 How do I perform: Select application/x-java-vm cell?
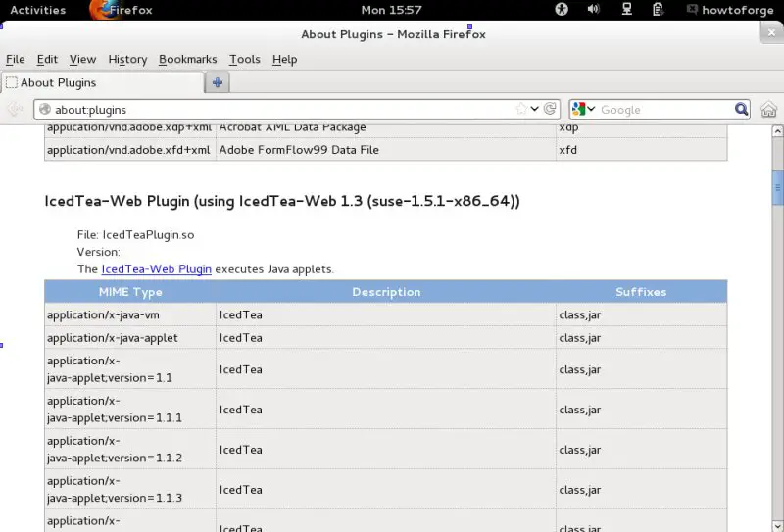click(x=130, y=315)
